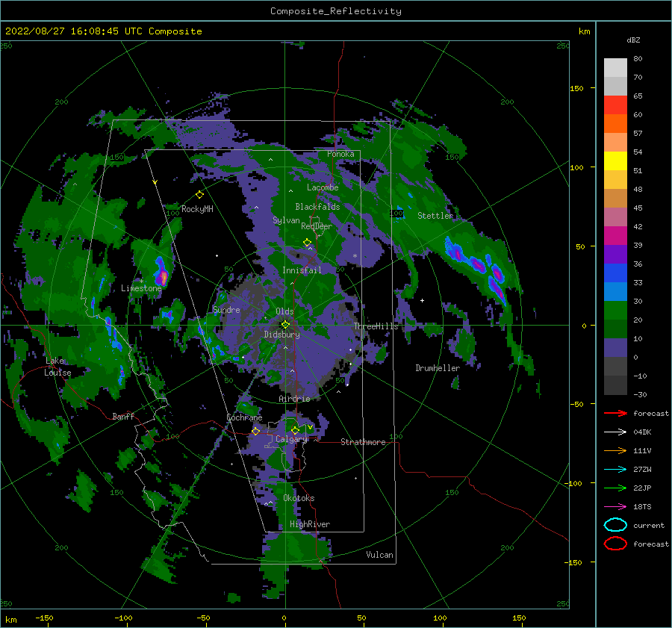Viewport: 672px width, 628px height.
Task: Click the Didsbury label
Action: tap(281, 335)
